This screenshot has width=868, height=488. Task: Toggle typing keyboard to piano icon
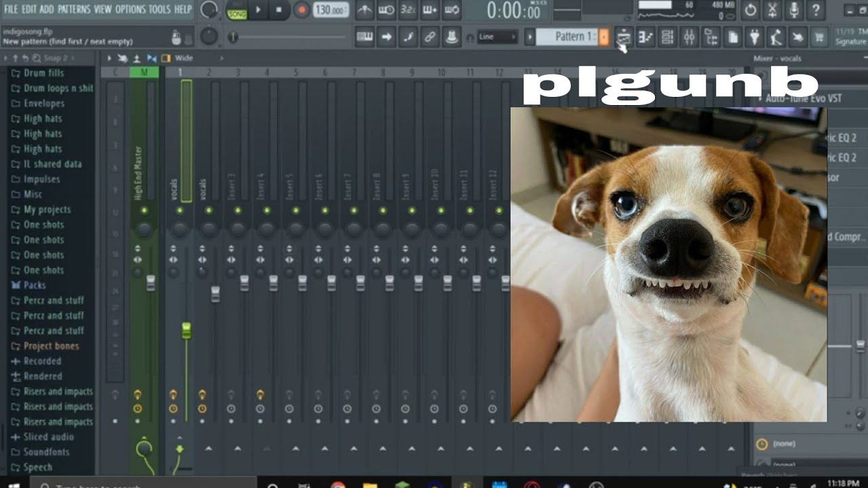[x=365, y=37]
